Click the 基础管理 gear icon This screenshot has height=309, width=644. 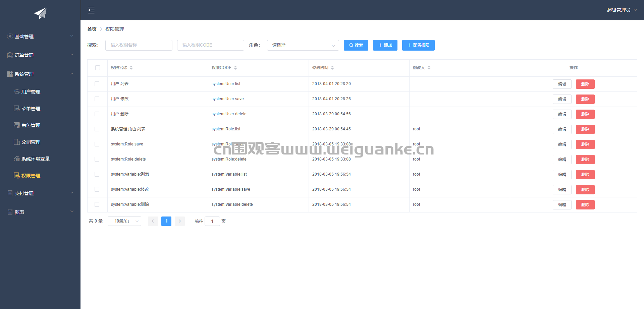coord(10,37)
